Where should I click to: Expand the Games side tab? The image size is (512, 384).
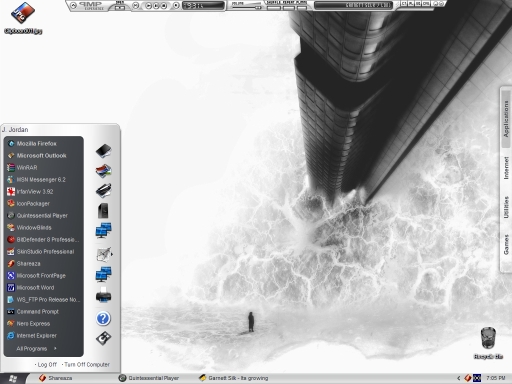click(x=506, y=244)
